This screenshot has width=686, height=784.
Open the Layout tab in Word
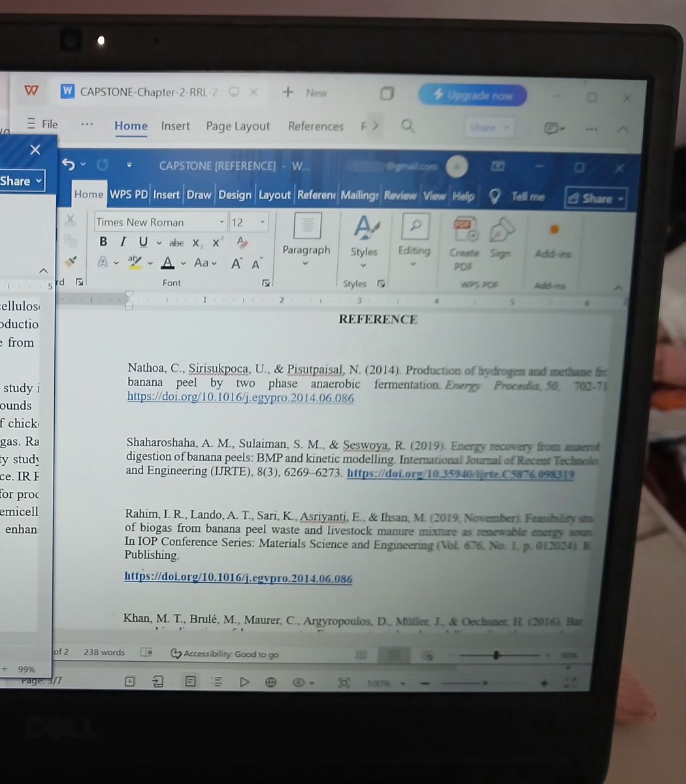[x=274, y=195]
